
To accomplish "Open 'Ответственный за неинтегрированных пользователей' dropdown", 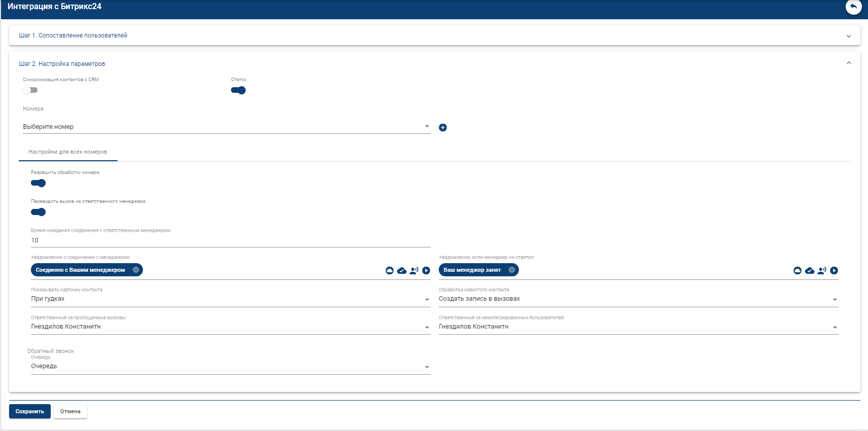I will point(638,327).
